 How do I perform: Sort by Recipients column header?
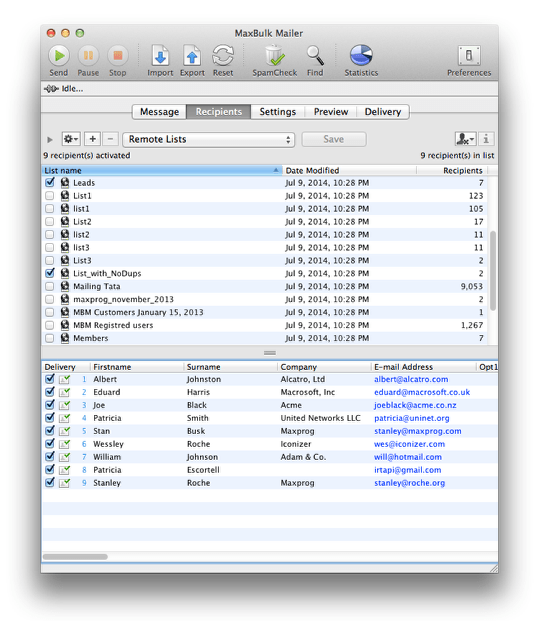(x=452, y=171)
